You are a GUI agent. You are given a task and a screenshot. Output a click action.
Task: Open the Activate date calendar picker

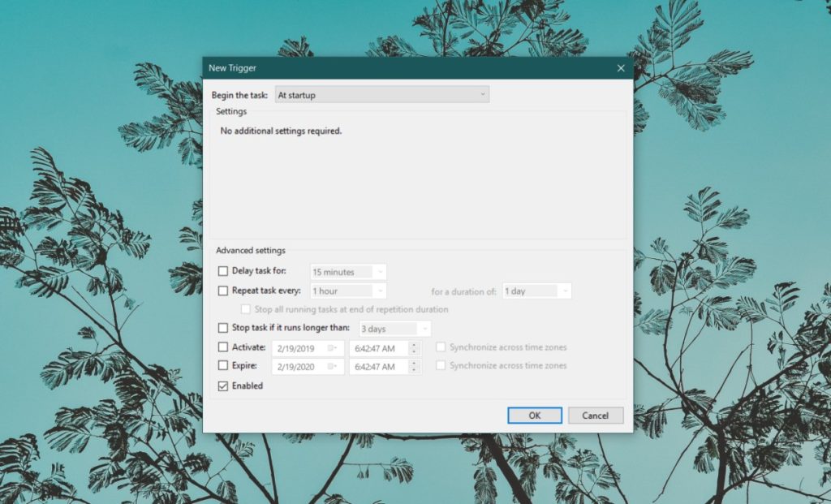(330, 347)
